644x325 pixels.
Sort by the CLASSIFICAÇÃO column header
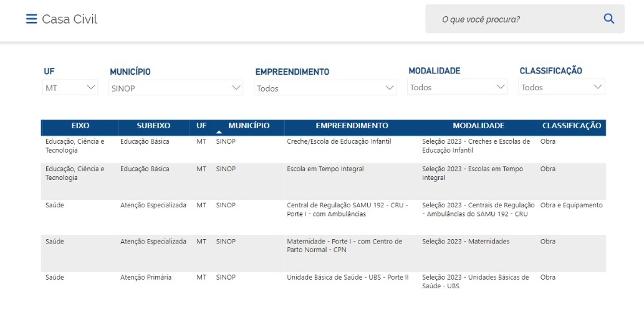572,126
